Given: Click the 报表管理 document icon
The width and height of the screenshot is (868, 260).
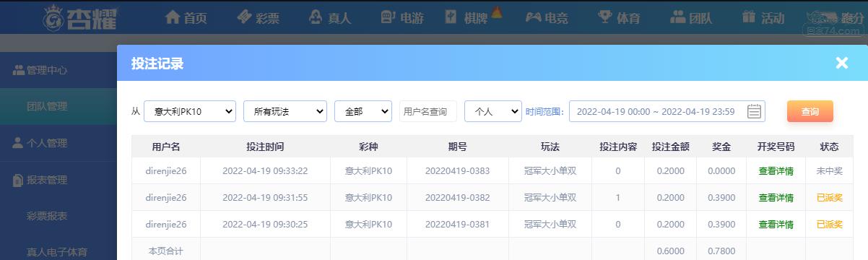Looking at the screenshot, I should point(18,180).
